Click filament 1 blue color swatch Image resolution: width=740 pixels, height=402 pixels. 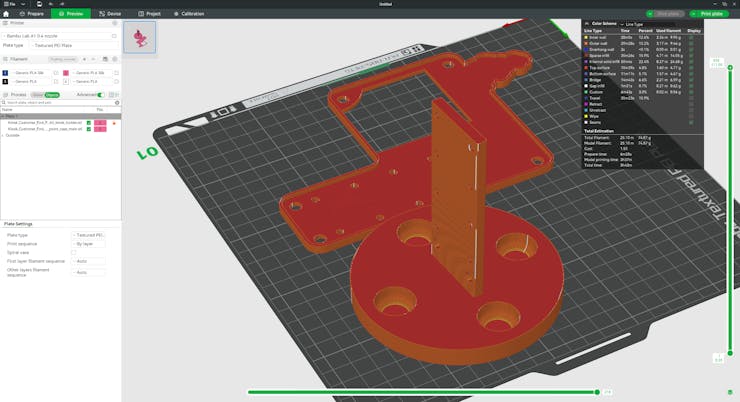(x=5, y=73)
